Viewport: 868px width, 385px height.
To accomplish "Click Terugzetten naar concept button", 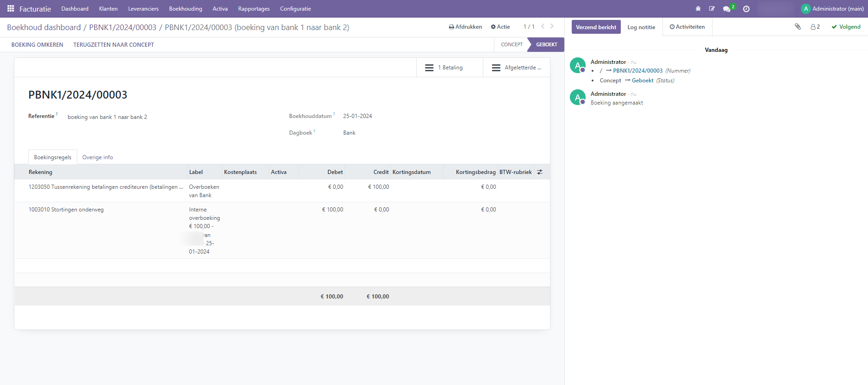I will tap(113, 45).
